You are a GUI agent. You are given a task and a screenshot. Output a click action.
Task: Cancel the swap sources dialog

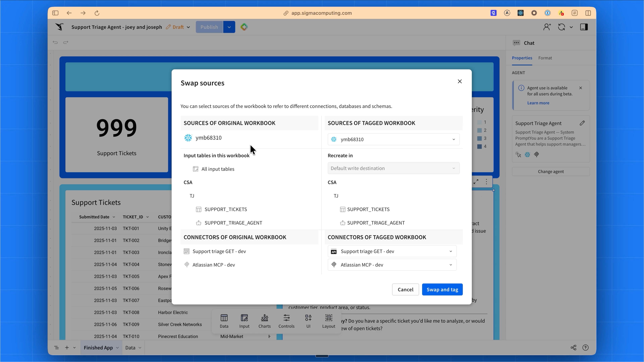pos(405,290)
